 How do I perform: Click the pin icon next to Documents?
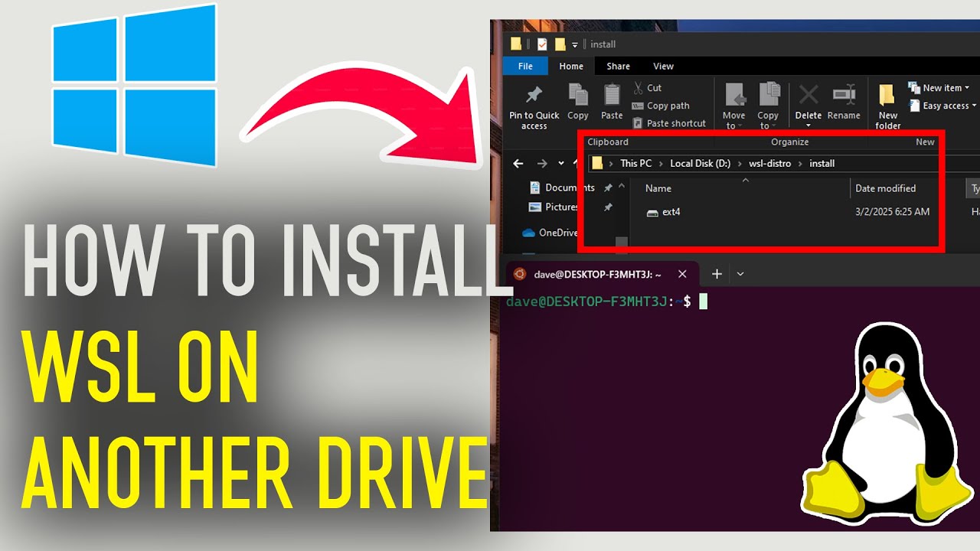[608, 187]
